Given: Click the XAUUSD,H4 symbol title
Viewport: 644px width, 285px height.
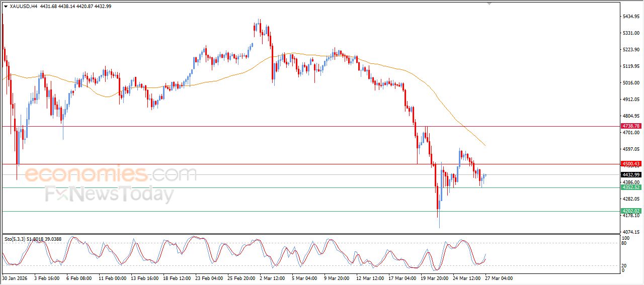Looking at the screenshot, I should [23, 6].
